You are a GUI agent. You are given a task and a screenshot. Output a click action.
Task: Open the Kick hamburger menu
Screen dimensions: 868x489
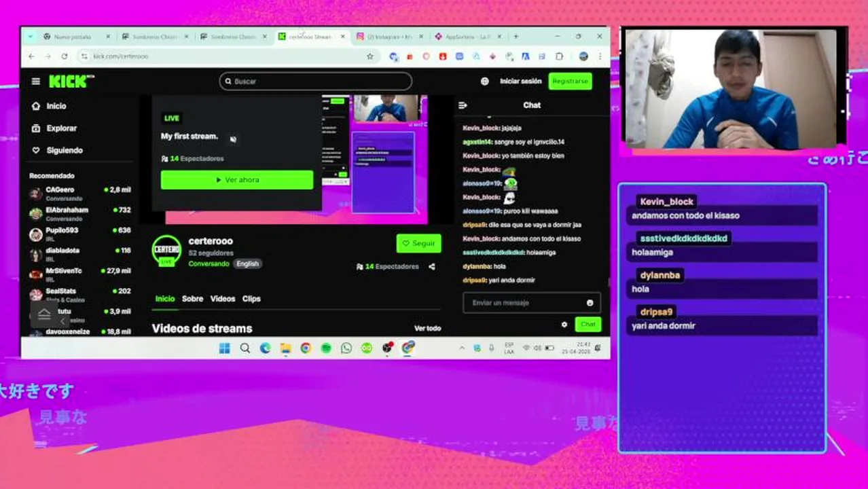coord(35,81)
